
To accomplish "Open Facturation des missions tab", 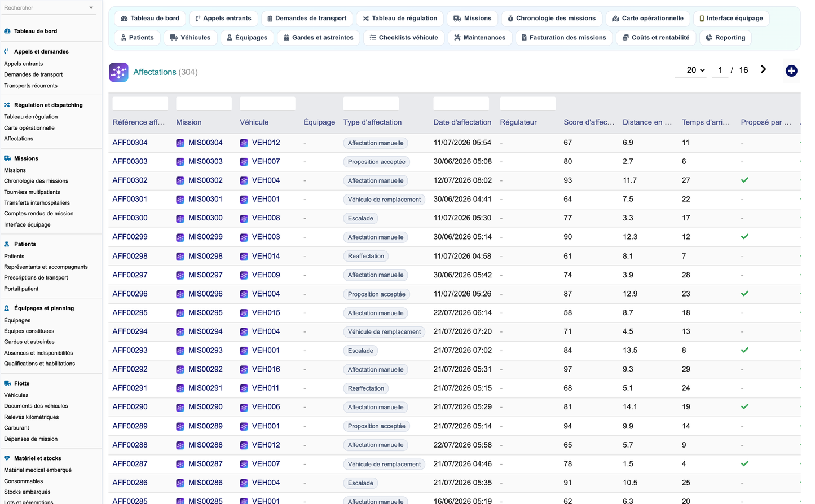I will (564, 38).
